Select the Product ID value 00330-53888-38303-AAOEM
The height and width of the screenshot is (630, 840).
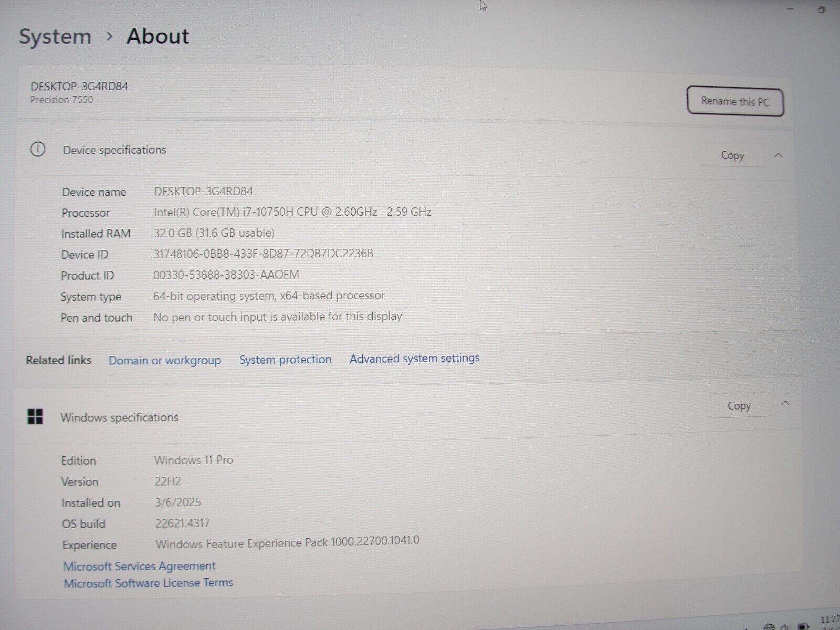pyautogui.click(x=226, y=275)
